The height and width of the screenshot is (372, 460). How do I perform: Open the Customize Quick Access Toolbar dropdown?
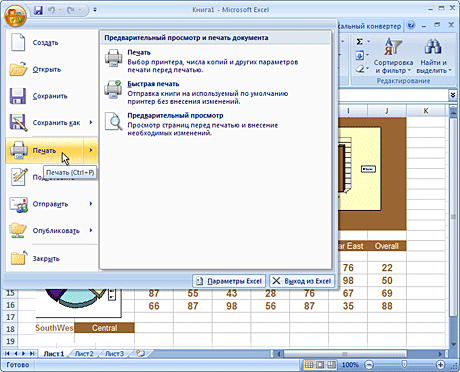tap(95, 10)
